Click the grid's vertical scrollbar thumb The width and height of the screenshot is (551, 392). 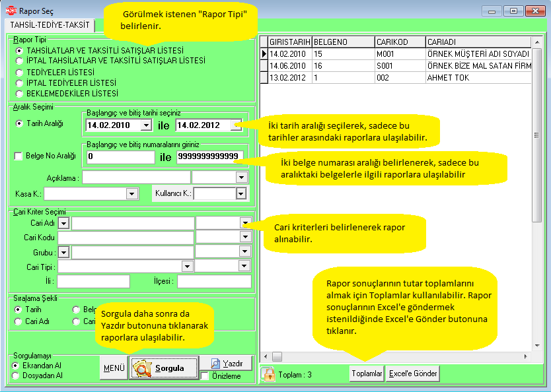(536, 135)
